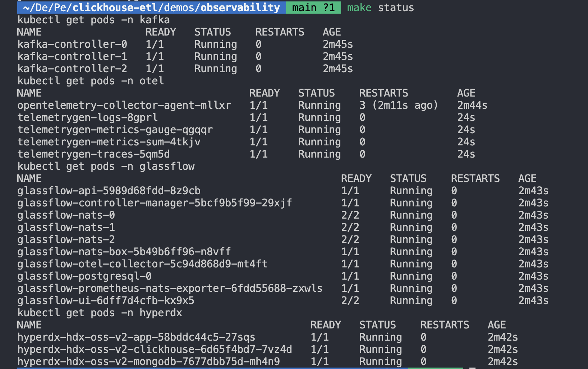Click the AGE header in the kafka table
Viewport: 588px width, 369px height.
pos(332,32)
